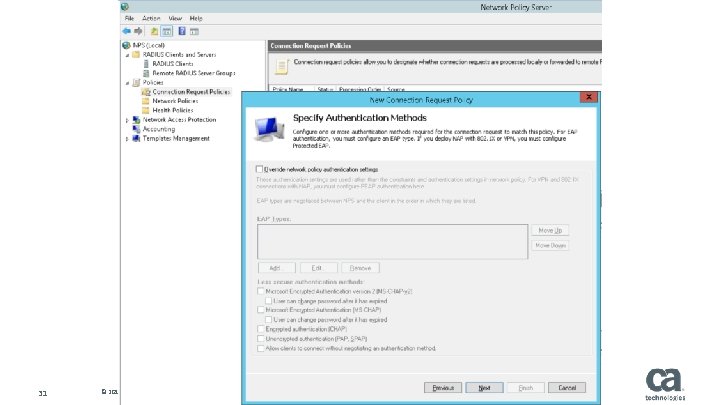This screenshot has height=405, width=720.
Task: Enable Override network policy authentication settings
Action: pos(259,169)
